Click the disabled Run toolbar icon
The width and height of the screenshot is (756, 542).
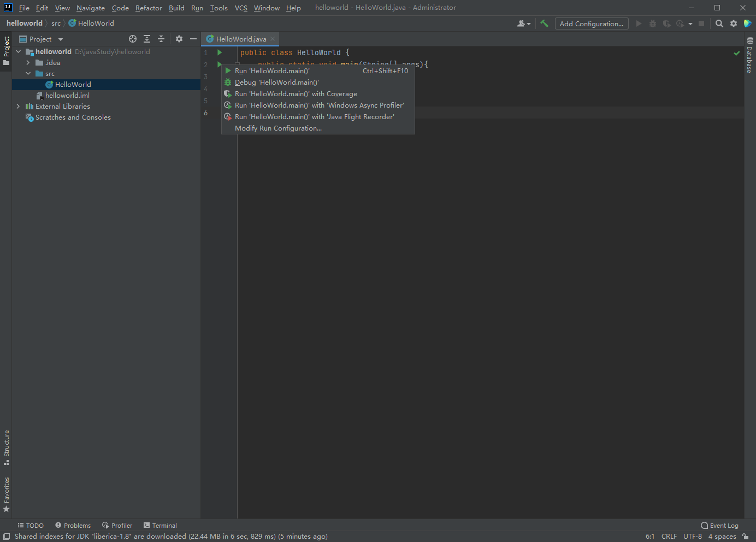coord(639,23)
